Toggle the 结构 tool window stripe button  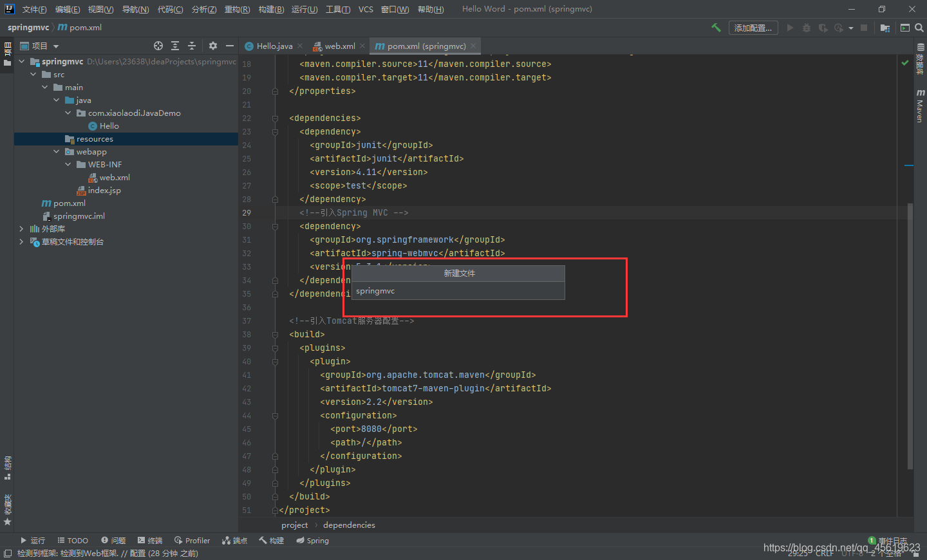7,468
